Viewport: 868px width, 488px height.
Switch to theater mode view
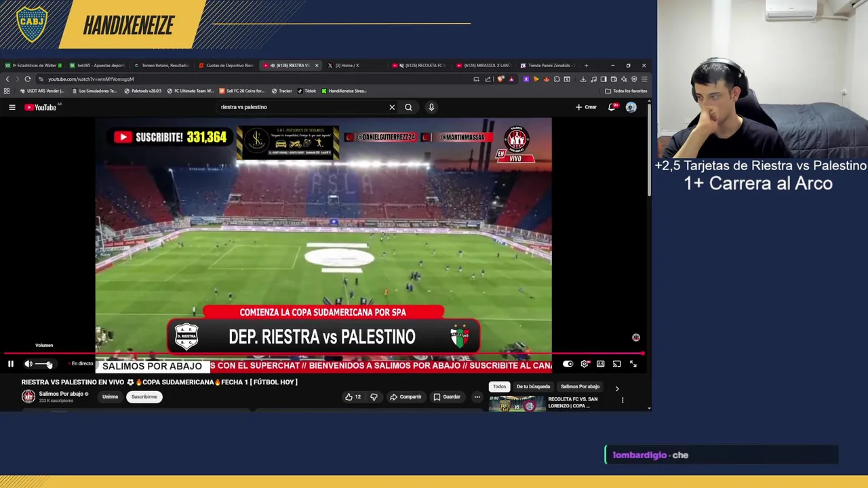click(x=601, y=364)
